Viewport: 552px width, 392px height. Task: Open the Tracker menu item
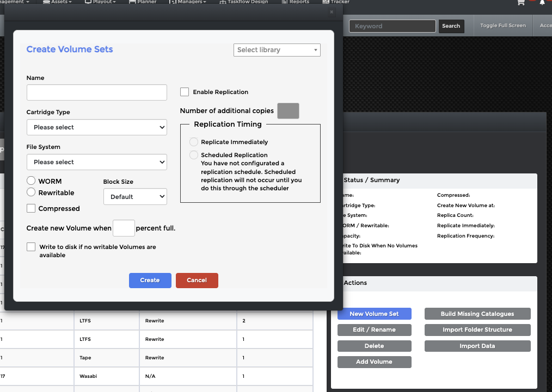coord(336,2)
